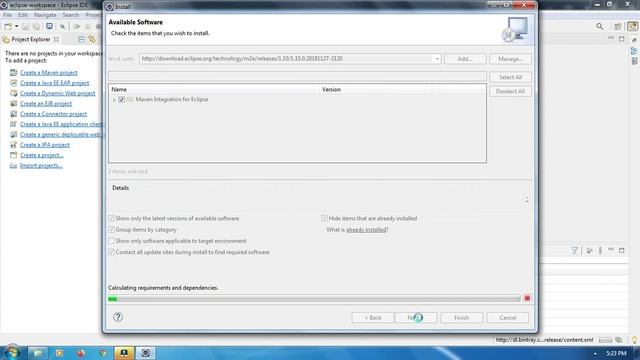The height and width of the screenshot is (360, 640).
Task: Stop the dependency calculation with red button
Action: 527,298
